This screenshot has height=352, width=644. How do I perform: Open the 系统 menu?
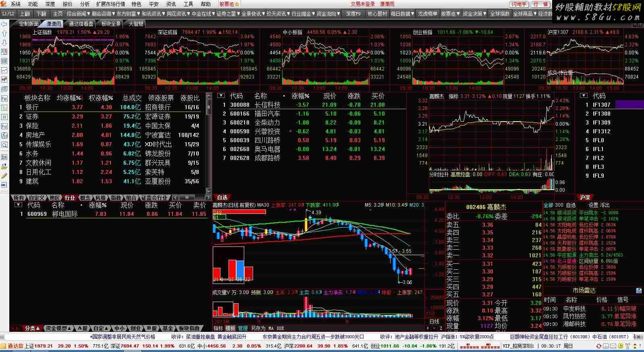(x=15, y=4)
